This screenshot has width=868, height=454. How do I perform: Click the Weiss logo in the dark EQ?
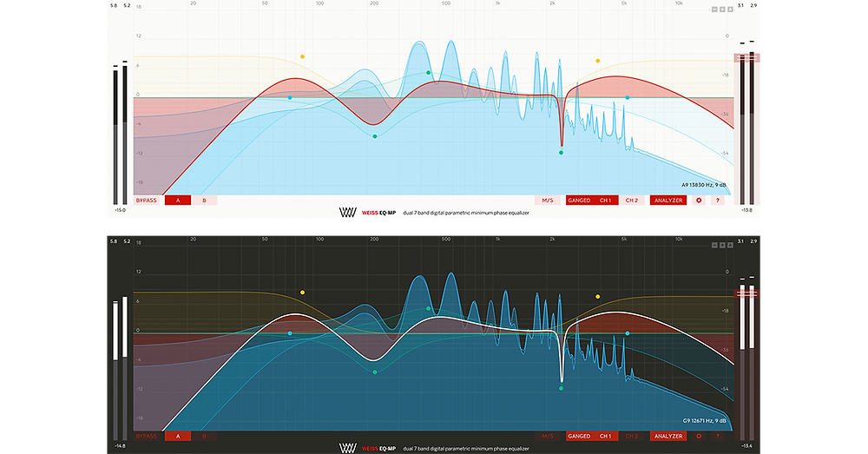point(348,449)
